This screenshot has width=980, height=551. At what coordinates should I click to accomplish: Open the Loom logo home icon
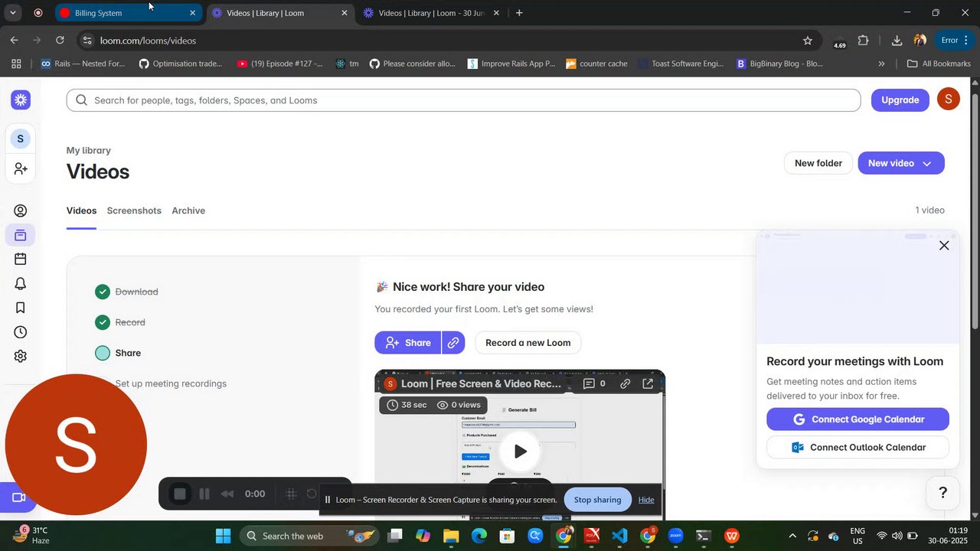21,99
